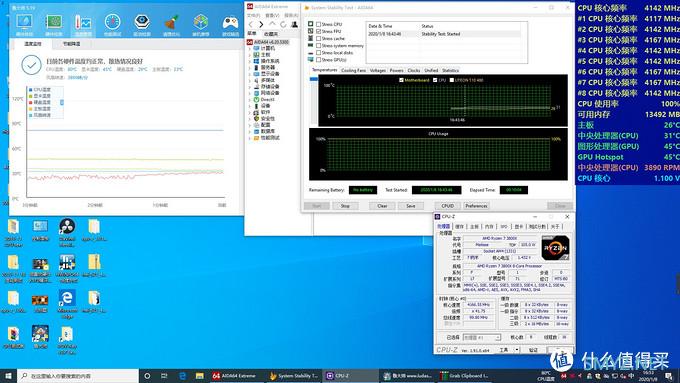This screenshot has width=680, height=383.
Task: Toggle CPU checkbox on temperature graph
Action: coord(435,80)
